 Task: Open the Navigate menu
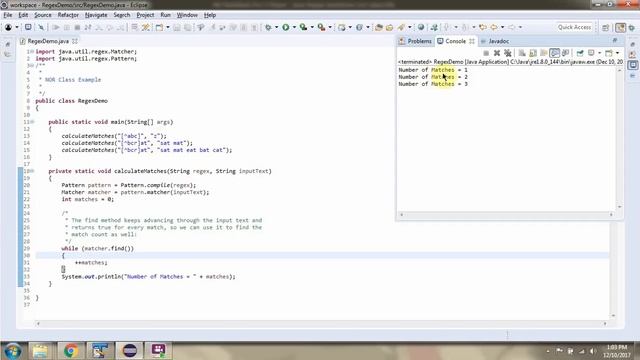[96, 15]
